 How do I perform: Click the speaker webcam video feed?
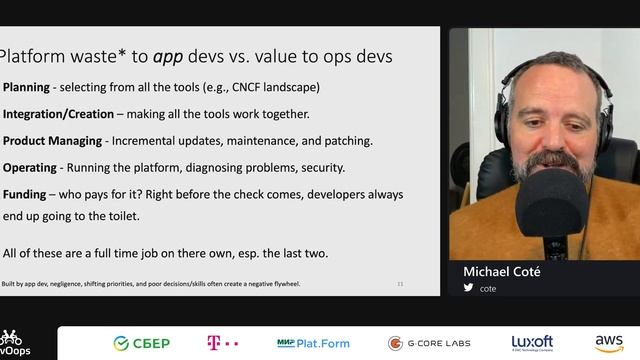[x=544, y=144]
